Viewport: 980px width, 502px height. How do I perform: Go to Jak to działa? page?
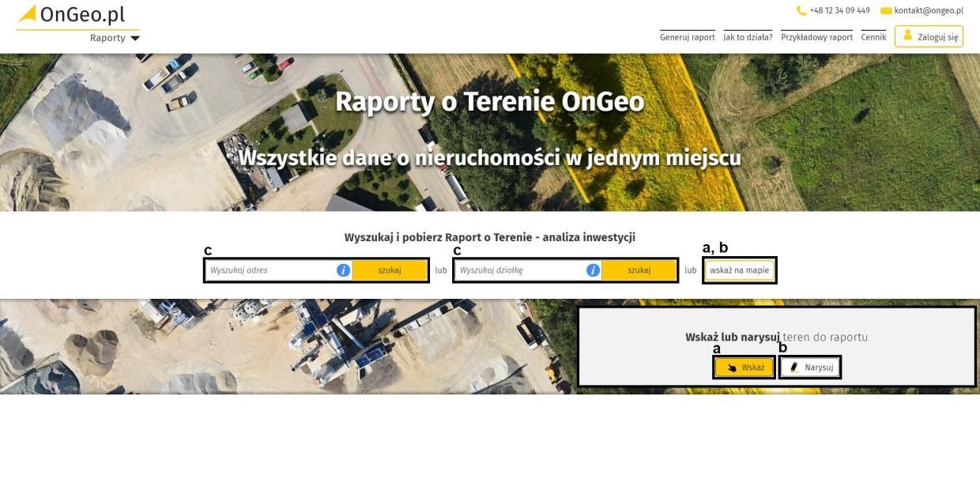click(x=748, y=37)
